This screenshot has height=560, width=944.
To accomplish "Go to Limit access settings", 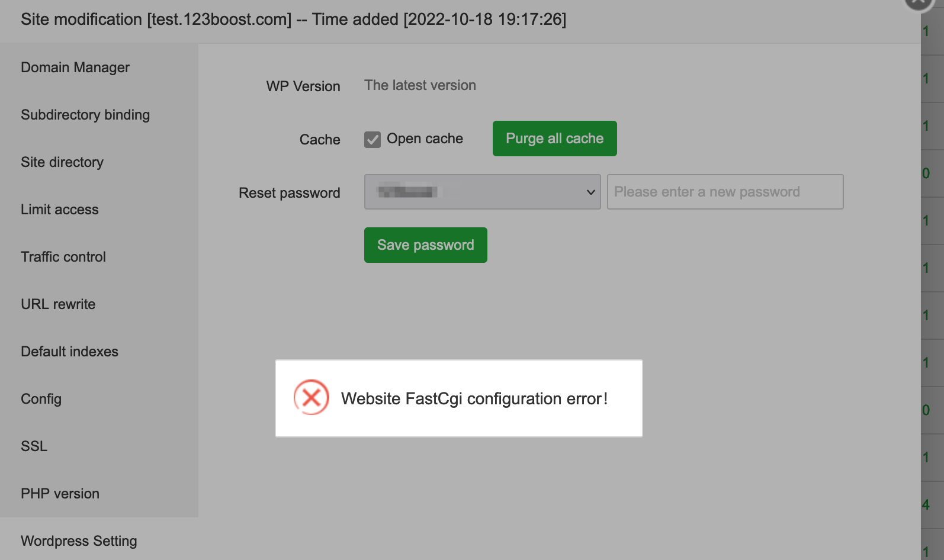I will point(60,210).
